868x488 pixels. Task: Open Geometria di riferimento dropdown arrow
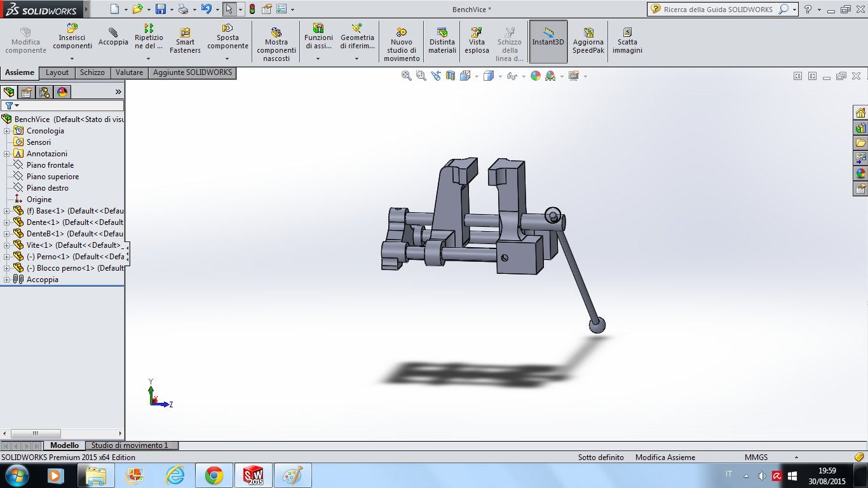[357, 58]
